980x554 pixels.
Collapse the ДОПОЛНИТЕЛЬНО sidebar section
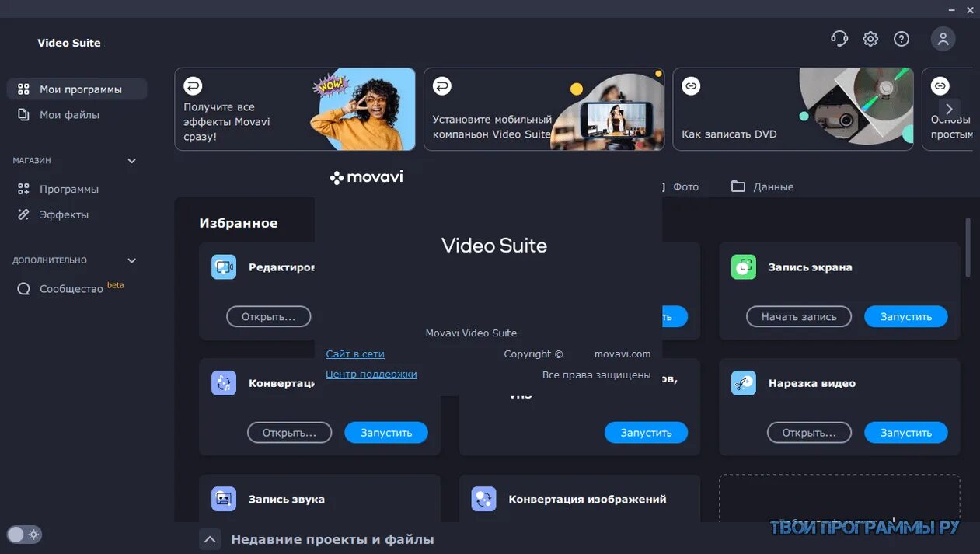click(131, 260)
